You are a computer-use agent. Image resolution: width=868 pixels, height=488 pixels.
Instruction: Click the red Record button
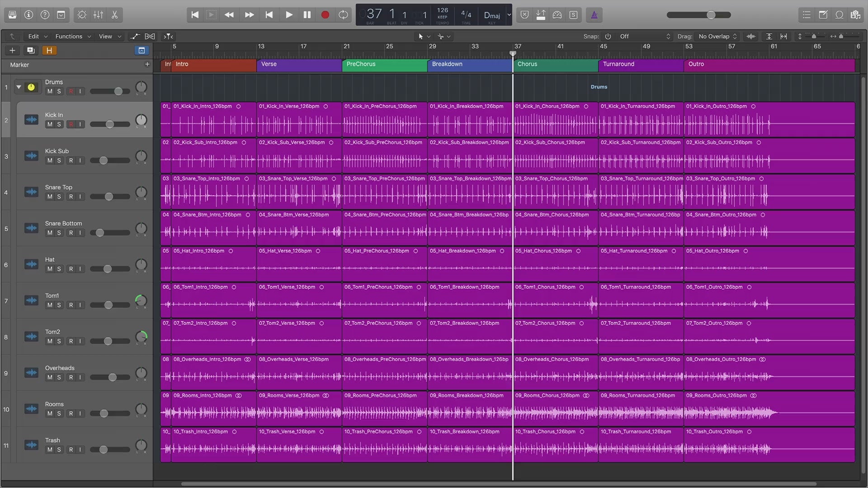coord(325,15)
